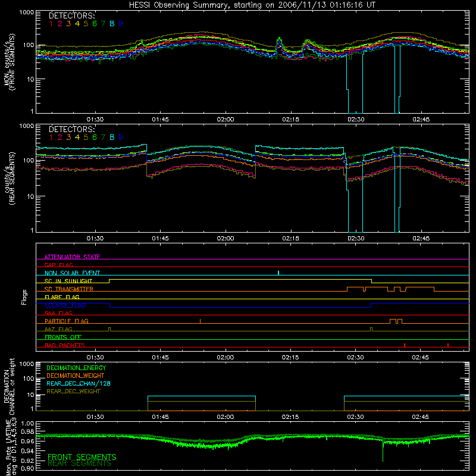Select the FLARE_FLAG label
The image size is (476, 476).
tap(62, 297)
